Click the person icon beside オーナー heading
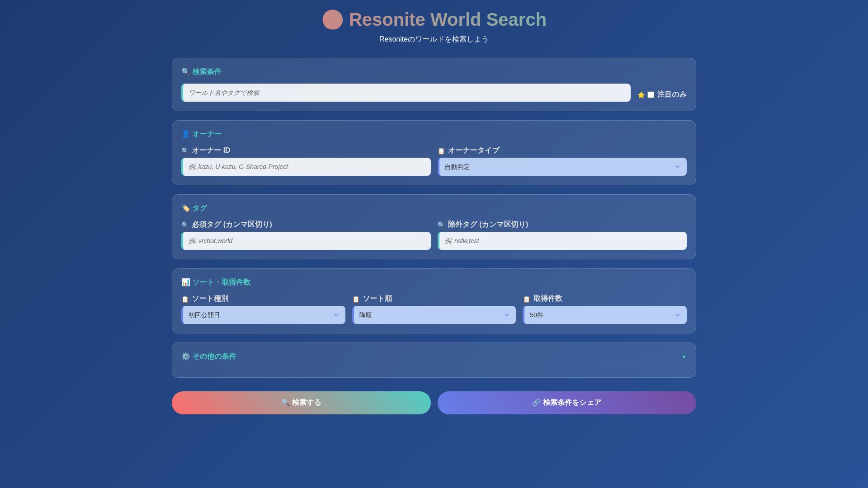Screen dimensions: 868x488 pos(185,134)
